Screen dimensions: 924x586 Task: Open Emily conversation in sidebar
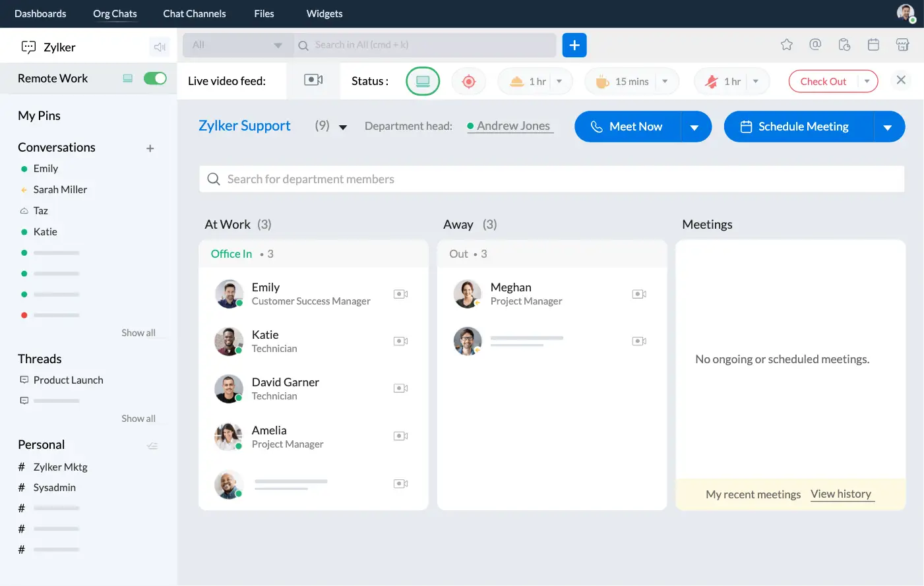pos(46,168)
